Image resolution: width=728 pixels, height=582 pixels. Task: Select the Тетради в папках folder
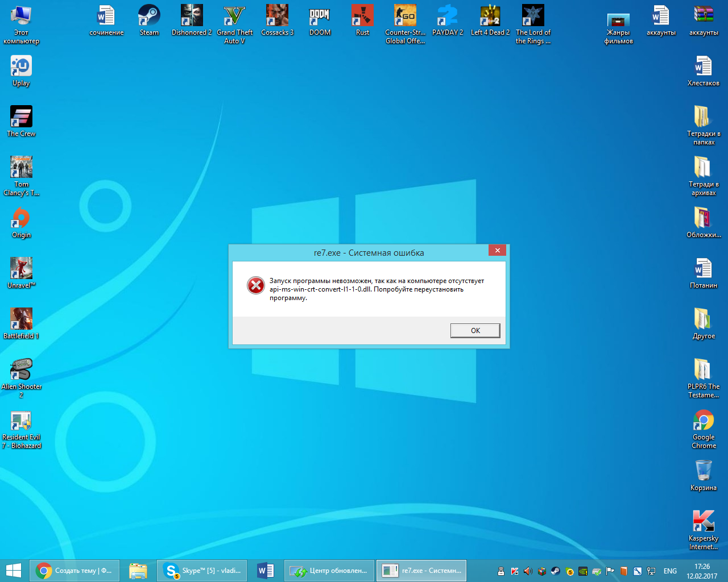pyautogui.click(x=704, y=126)
